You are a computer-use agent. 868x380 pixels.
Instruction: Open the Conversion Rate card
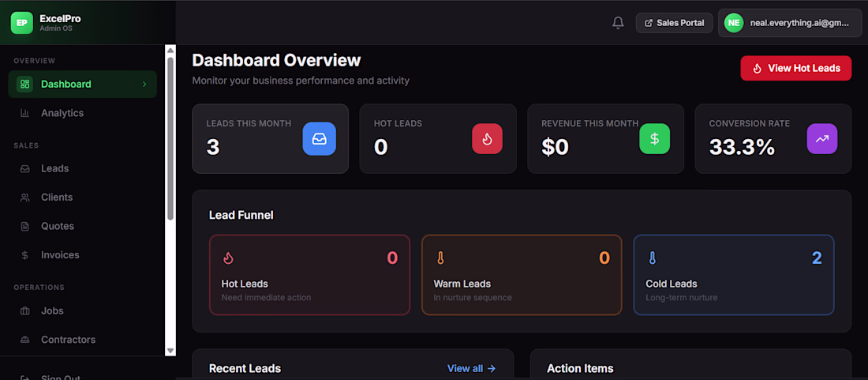[773, 138]
